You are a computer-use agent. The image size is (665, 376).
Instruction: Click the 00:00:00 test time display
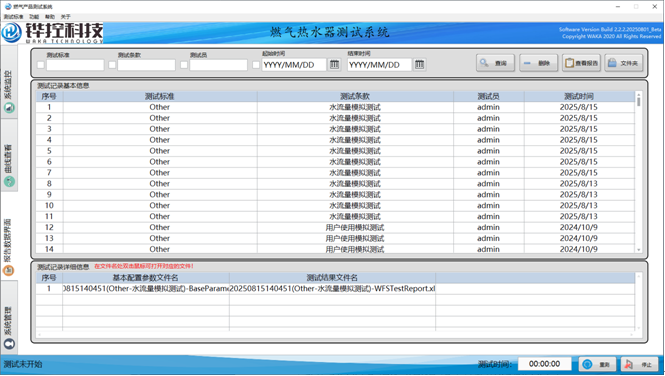tap(545, 364)
